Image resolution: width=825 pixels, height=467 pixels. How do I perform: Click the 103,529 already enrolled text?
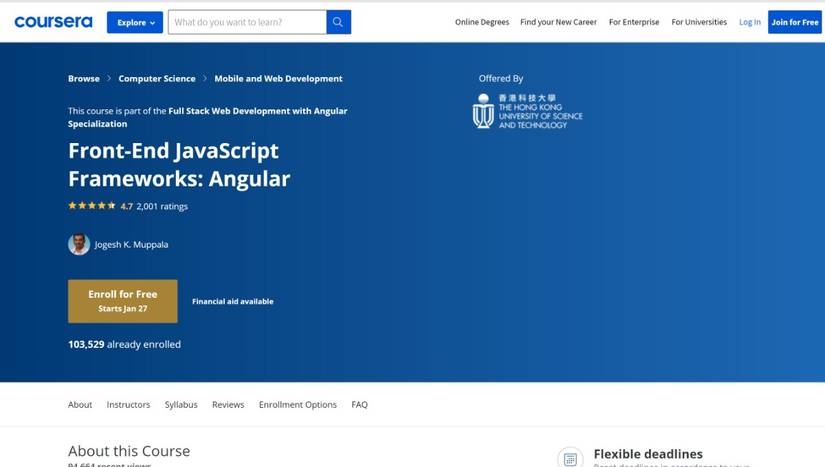click(x=124, y=344)
